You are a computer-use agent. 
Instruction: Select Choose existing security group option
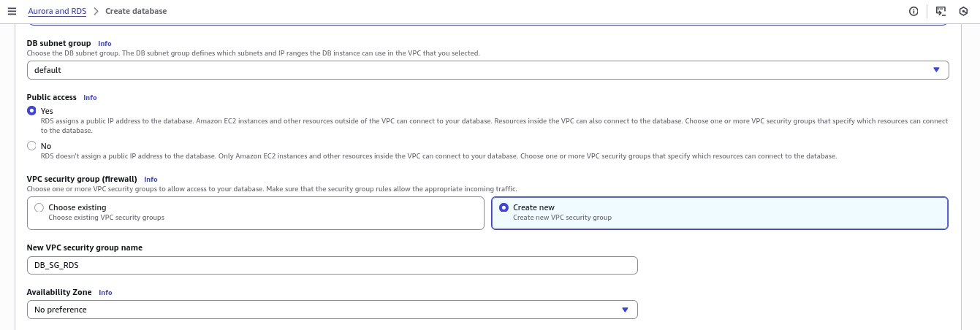(256, 213)
